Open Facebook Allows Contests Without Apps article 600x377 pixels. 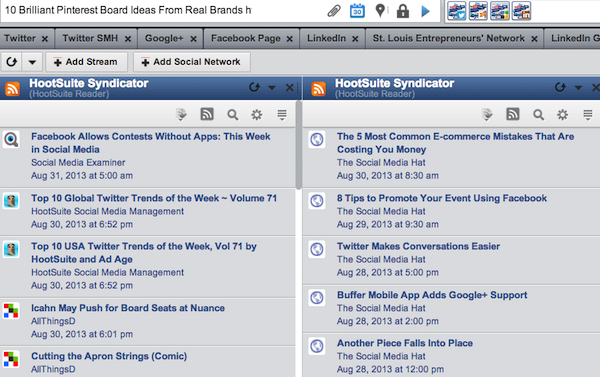coord(151,143)
